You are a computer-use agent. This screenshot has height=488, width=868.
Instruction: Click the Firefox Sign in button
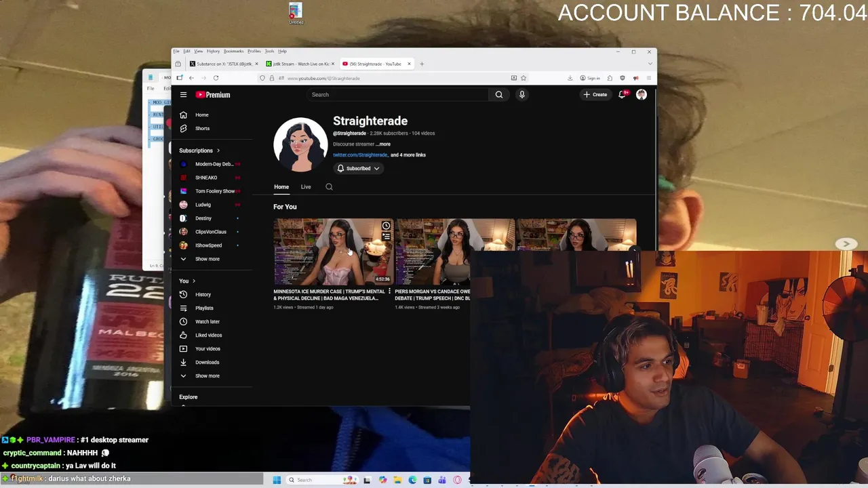[x=590, y=78]
